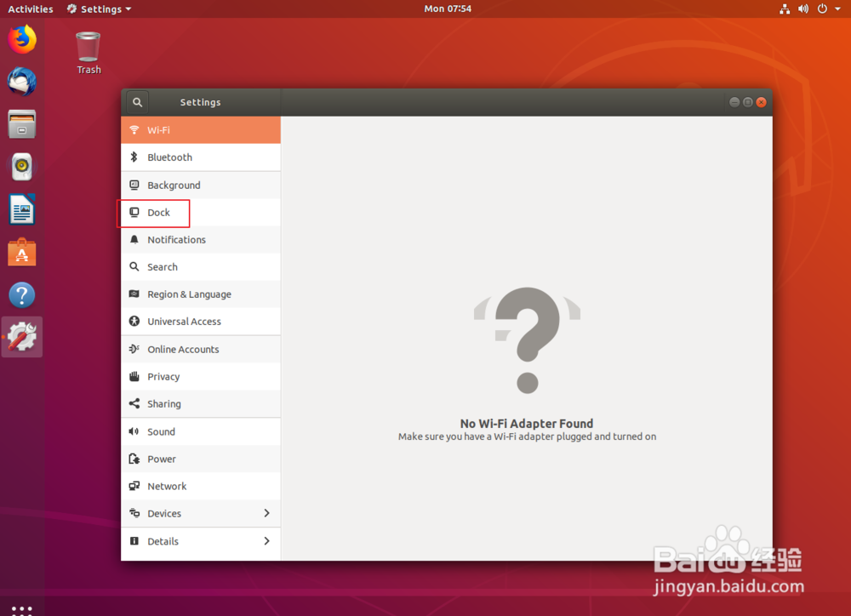Show applications grid at dock bottom
This screenshot has height=616, width=851.
point(22,609)
